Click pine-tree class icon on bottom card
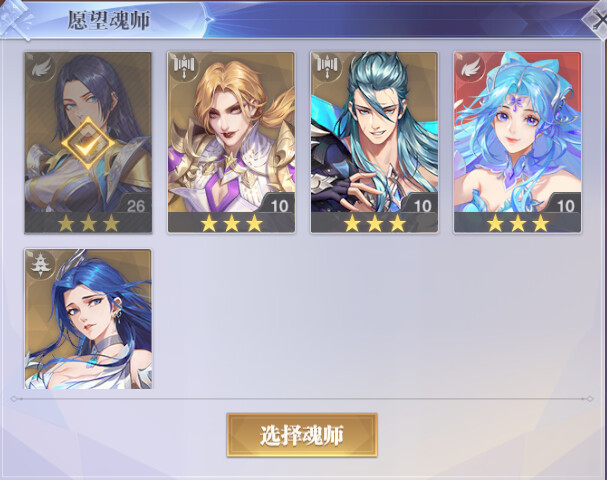 (x=39, y=265)
